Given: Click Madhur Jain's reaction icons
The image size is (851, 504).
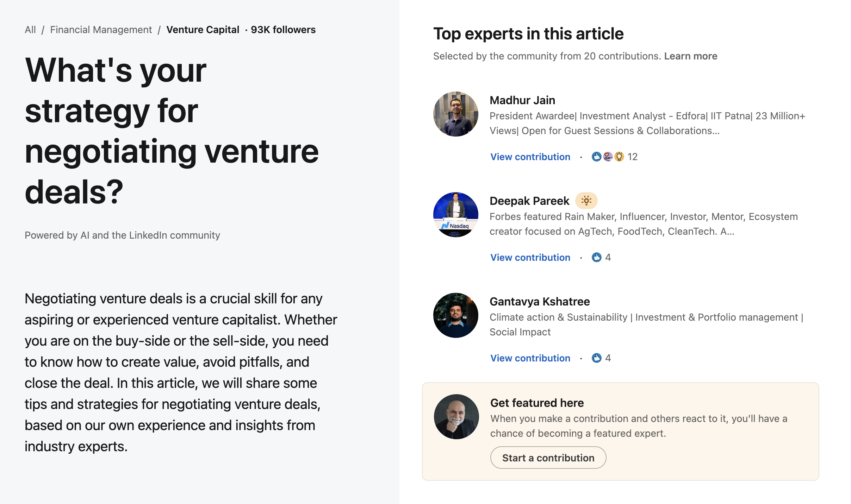Looking at the screenshot, I should [608, 157].
